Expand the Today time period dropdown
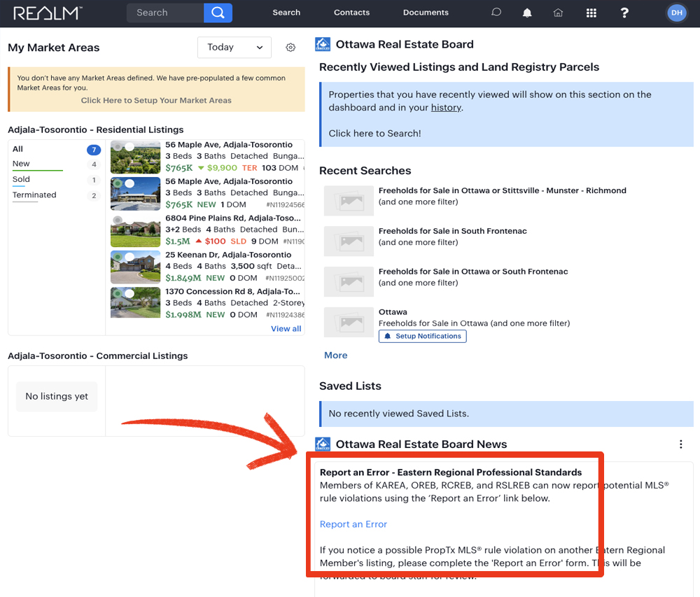The width and height of the screenshot is (700, 597). [x=234, y=48]
